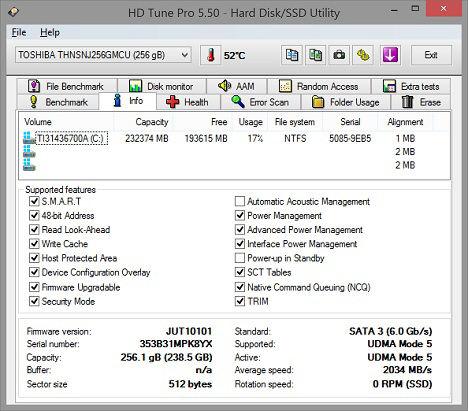Toggle the Firmware Upgradable checkbox
The width and height of the screenshot is (468, 411).
[x=34, y=287]
